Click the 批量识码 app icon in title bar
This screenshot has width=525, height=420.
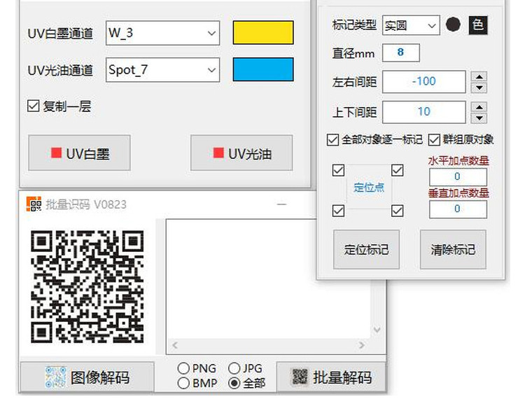point(34,204)
